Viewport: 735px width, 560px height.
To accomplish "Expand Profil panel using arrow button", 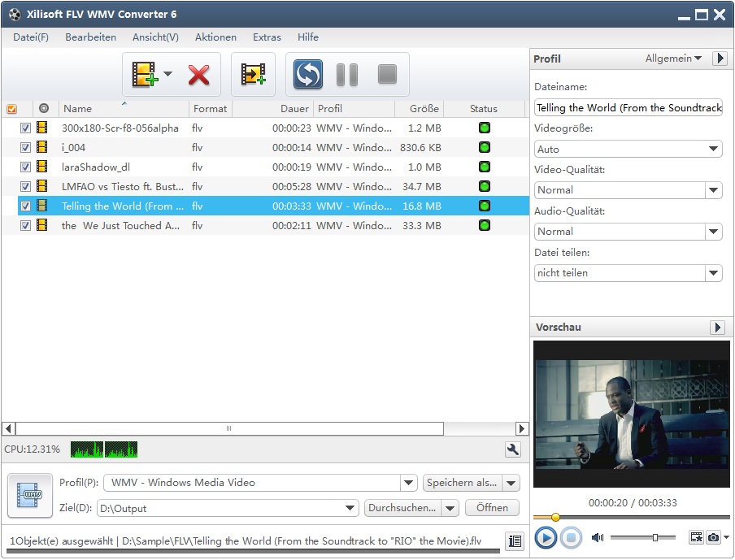I will tap(720, 59).
